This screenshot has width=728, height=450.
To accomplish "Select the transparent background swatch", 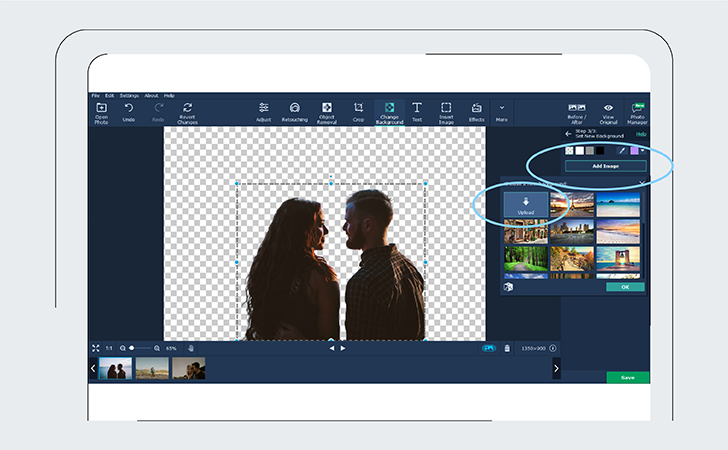I will [x=569, y=150].
